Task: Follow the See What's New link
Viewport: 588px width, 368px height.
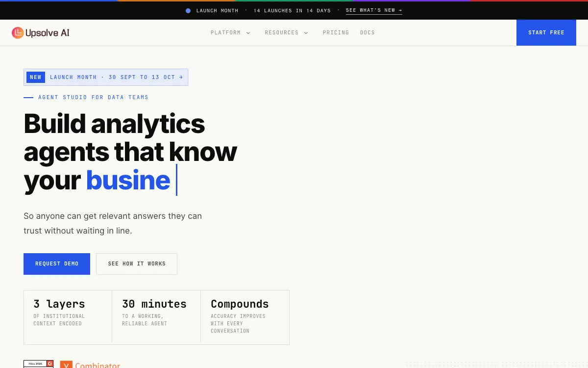Action: pos(374,10)
